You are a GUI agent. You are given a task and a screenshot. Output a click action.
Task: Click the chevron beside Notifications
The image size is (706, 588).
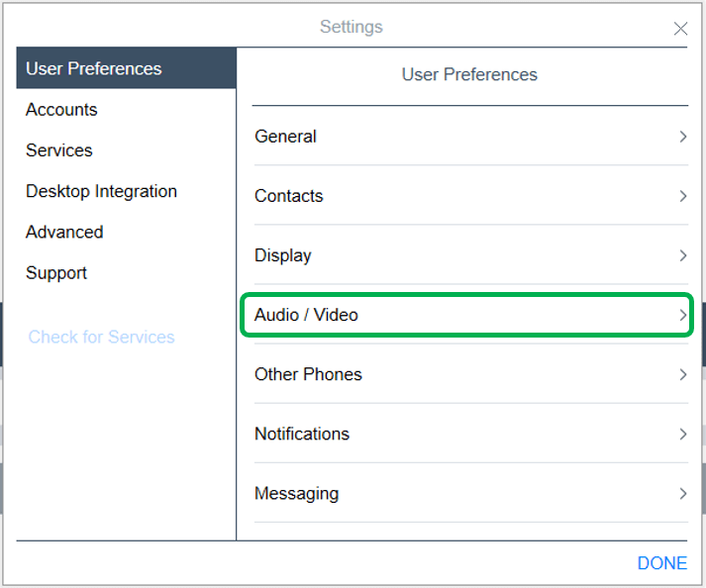(x=682, y=434)
